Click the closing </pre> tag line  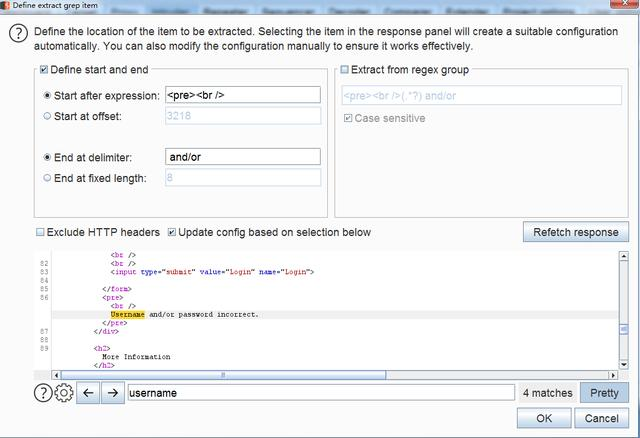pos(115,323)
